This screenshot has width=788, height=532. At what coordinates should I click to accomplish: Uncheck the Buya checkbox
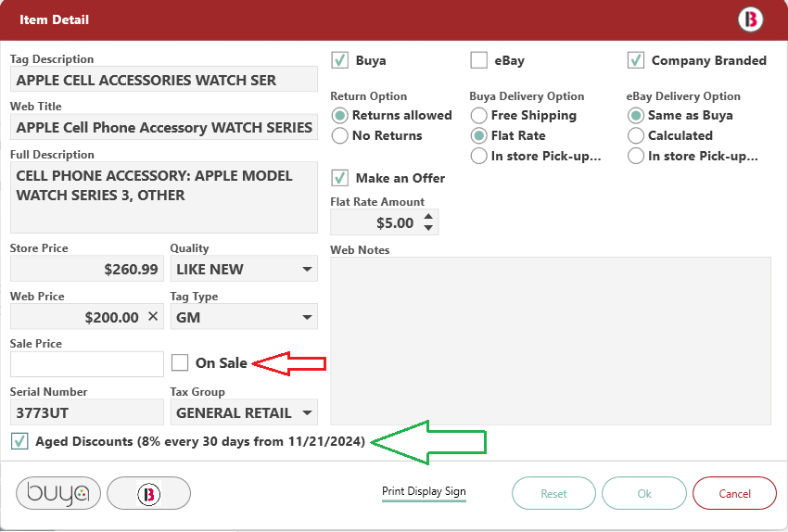coord(339,60)
